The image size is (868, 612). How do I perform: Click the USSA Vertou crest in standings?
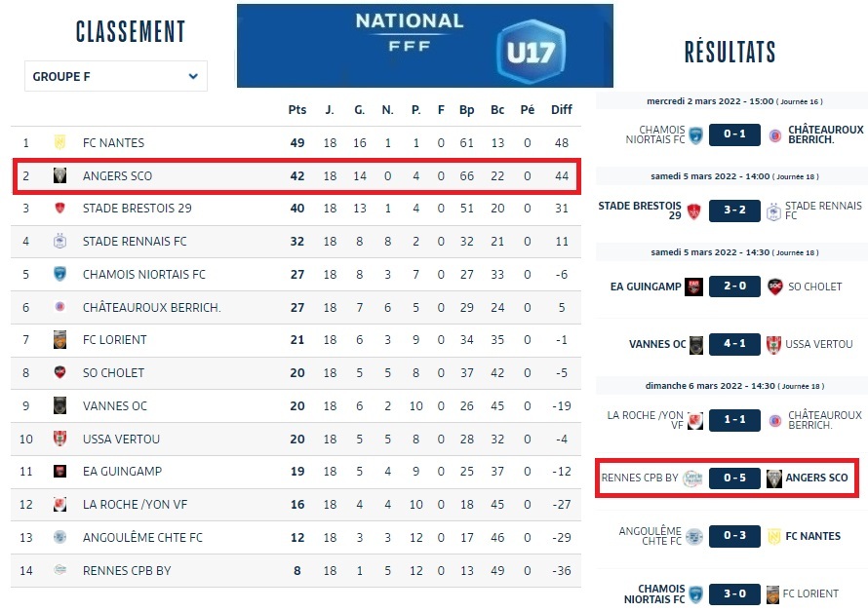coord(59,439)
